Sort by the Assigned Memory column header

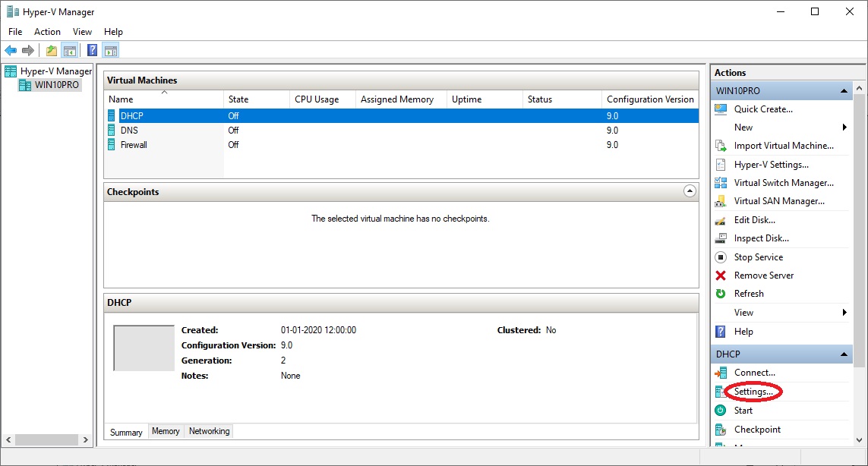click(x=401, y=99)
